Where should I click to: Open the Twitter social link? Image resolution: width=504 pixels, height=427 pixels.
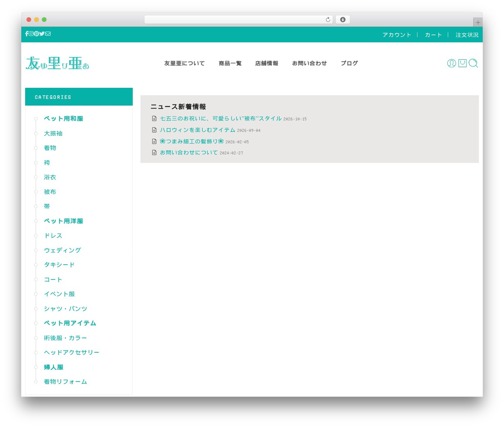pos(42,34)
